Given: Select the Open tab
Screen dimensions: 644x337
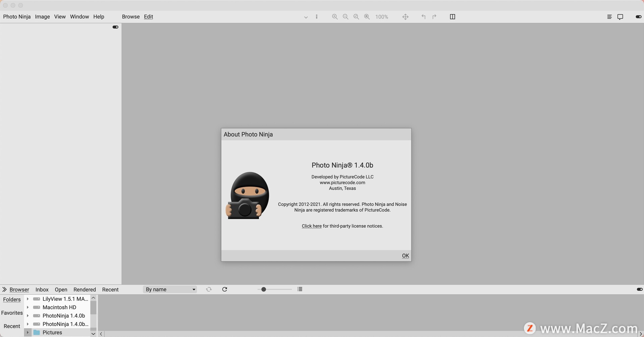Looking at the screenshot, I should 61,289.
